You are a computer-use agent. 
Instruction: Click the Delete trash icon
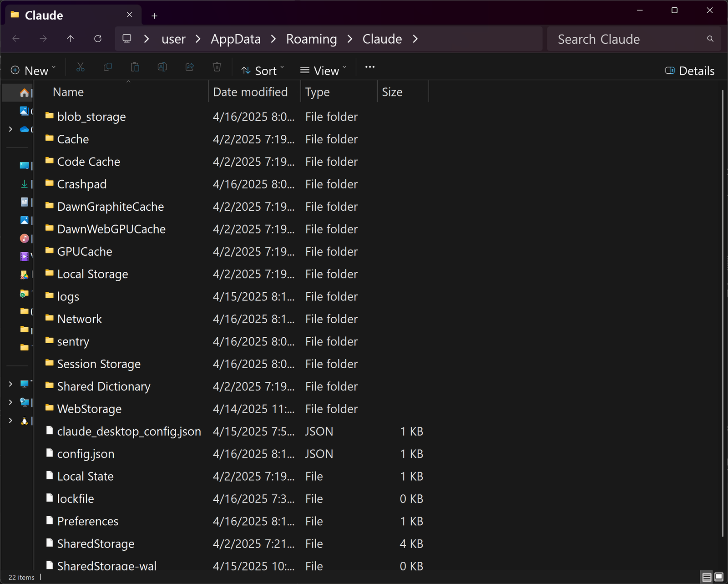coord(217,67)
